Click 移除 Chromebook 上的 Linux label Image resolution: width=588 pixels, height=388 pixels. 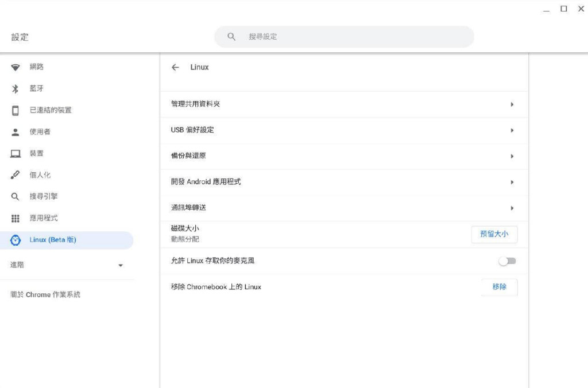coord(216,287)
